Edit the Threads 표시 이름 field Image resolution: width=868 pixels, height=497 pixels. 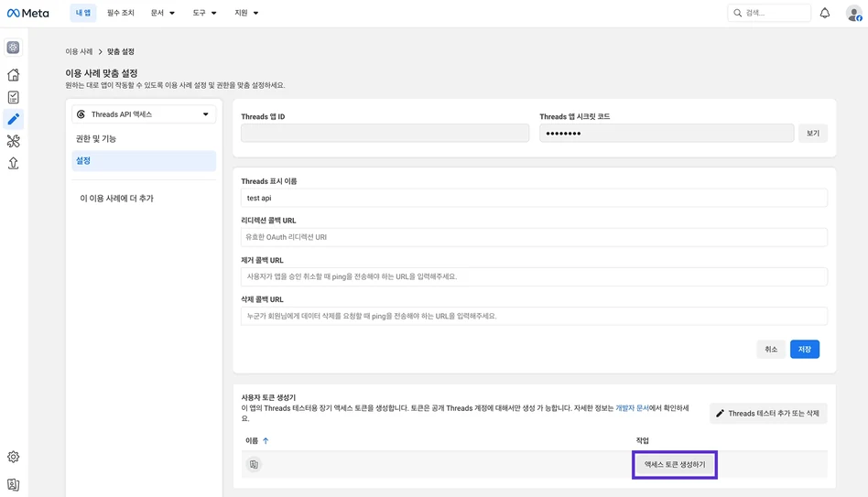(x=534, y=198)
